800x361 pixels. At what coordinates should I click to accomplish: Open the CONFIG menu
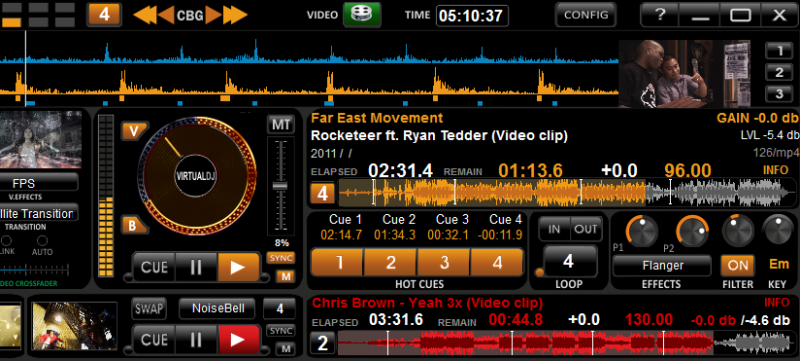coord(585,15)
